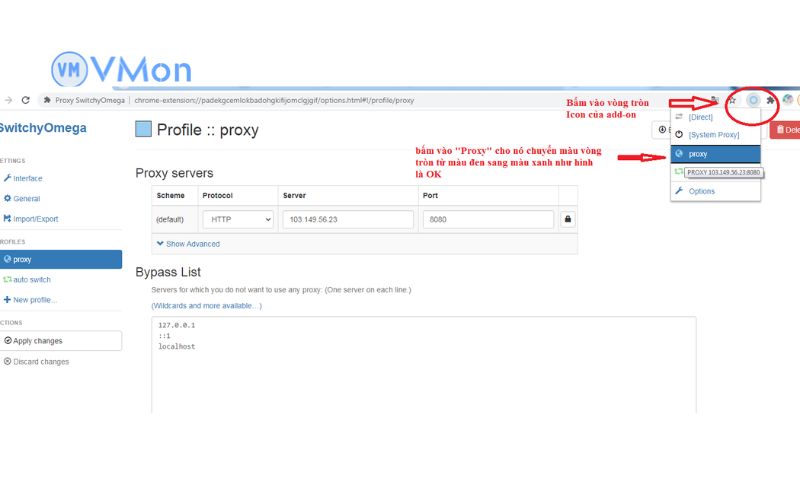This screenshot has width=800, height=500.
Task: Click the 'Bypass List' heading text
Action: click(x=168, y=272)
